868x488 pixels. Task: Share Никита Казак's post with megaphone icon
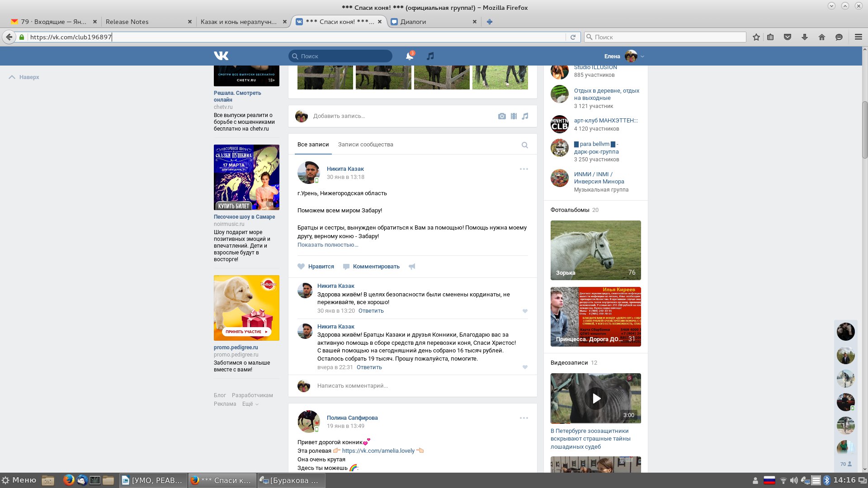412,267
